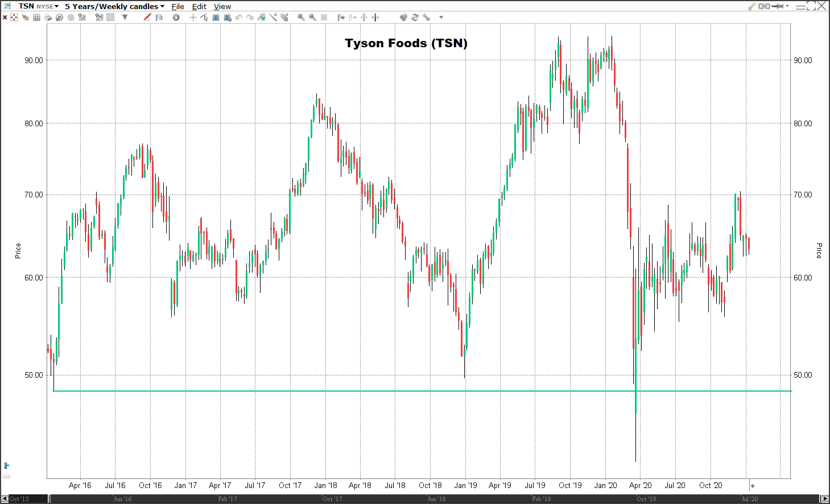The width and height of the screenshot is (830, 504).
Task: Click the data grid table icon
Action: (36, 18)
